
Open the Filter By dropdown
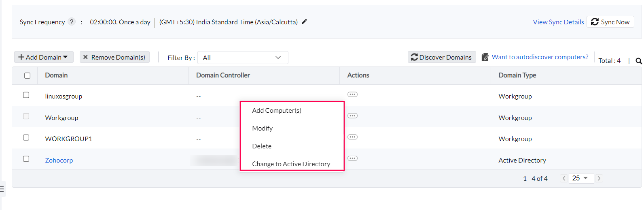pos(243,58)
